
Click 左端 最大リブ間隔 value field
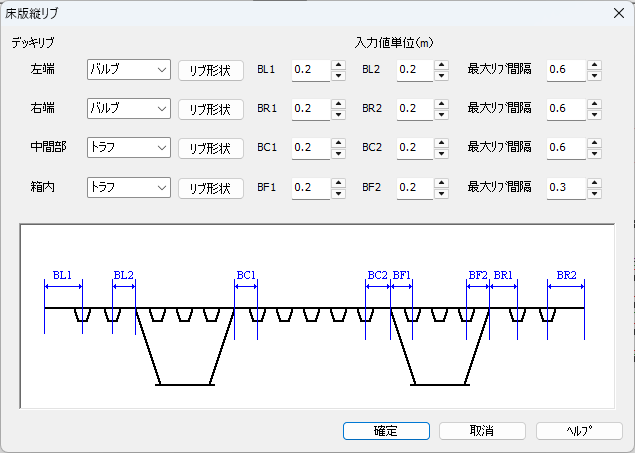567,70
